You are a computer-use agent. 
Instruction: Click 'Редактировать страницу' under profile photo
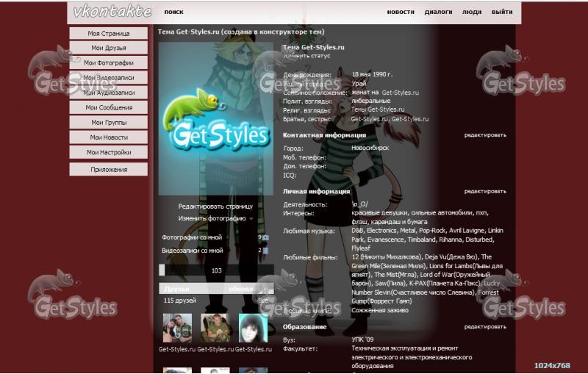coord(215,206)
